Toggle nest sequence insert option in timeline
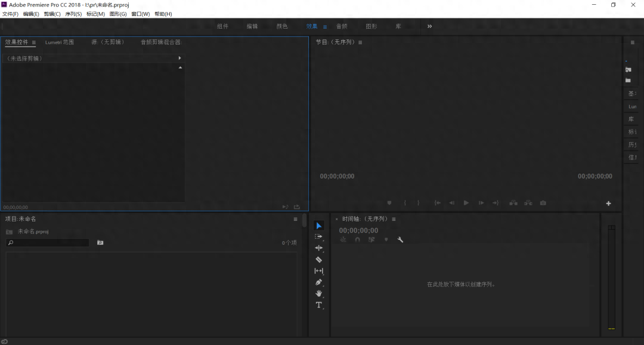 (343, 240)
